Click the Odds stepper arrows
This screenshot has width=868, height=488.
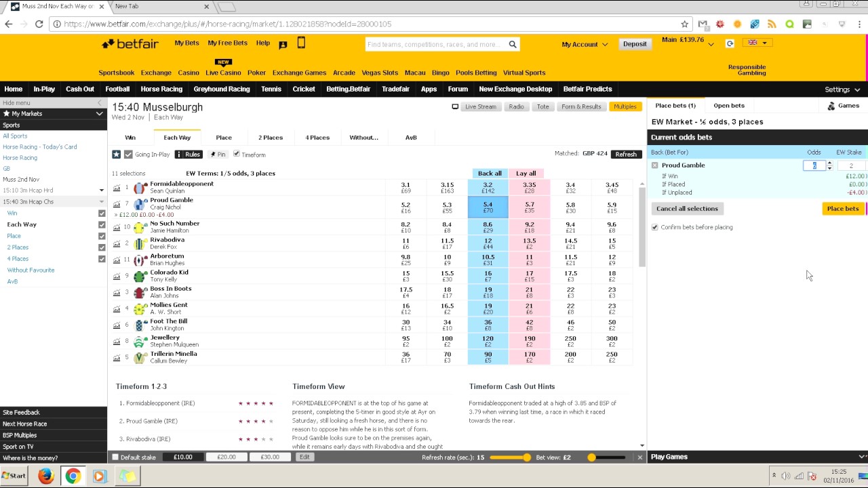[x=829, y=165]
